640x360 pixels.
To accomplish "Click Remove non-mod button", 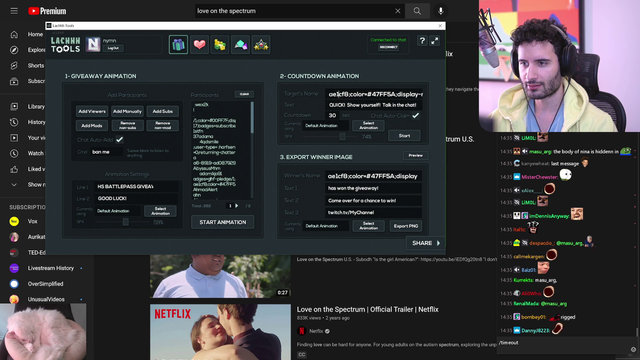I will (162, 126).
